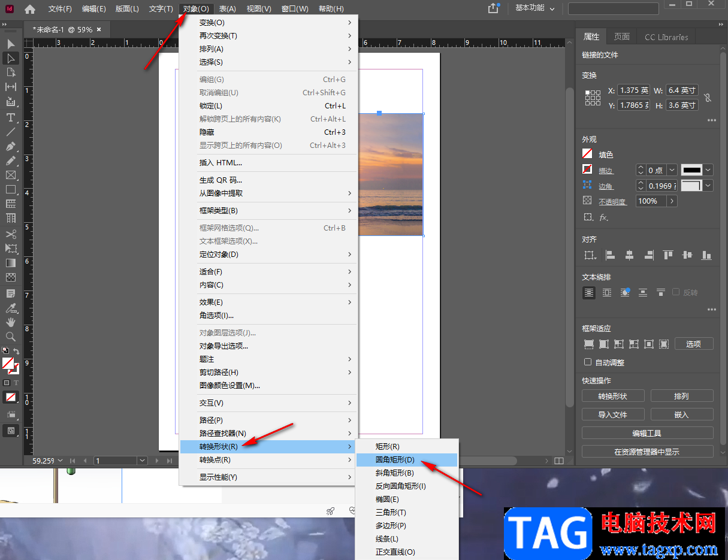
Task: Select the Free Transform tool
Action: coord(11,248)
